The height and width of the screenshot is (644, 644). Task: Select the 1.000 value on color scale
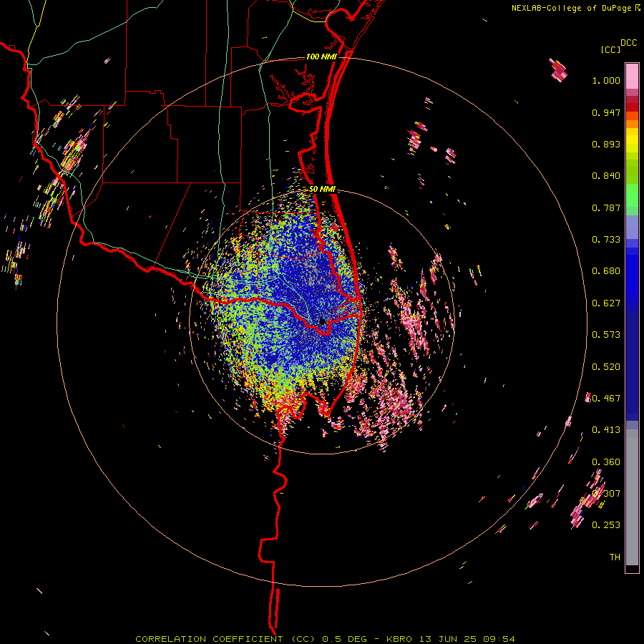tap(606, 80)
